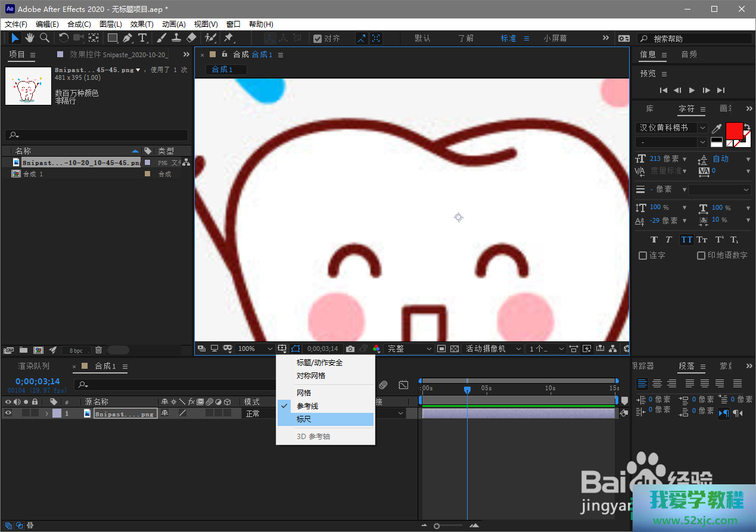Open the 效果(T) menu

click(x=142, y=24)
